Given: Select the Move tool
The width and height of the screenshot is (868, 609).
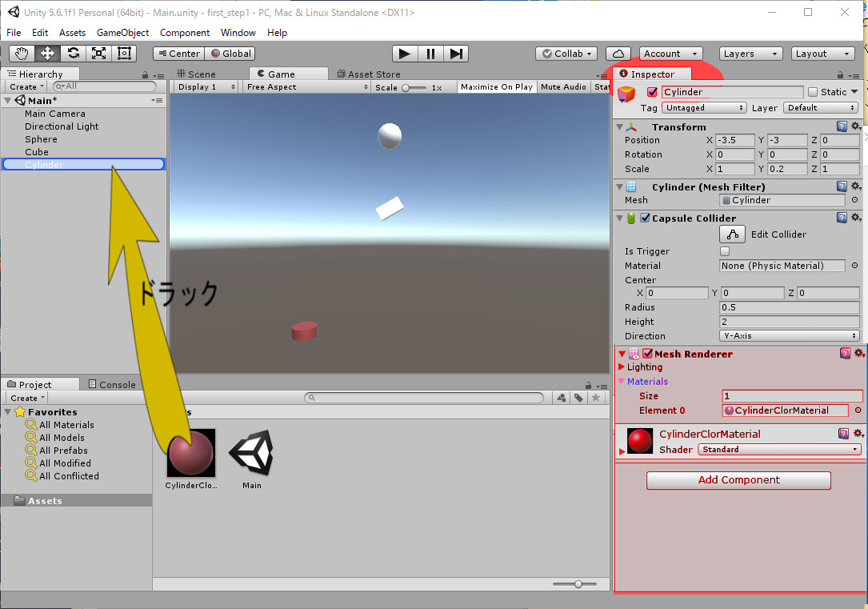Looking at the screenshot, I should coord(47,54).
